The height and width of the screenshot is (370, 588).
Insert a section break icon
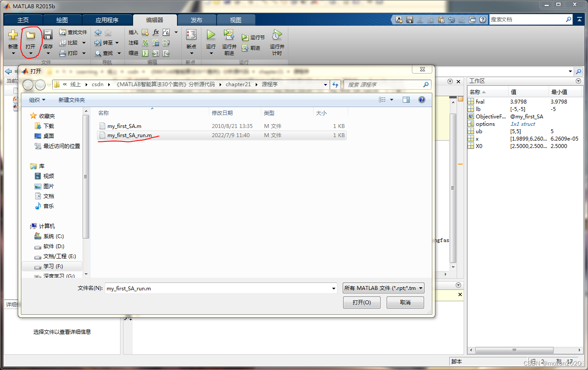(145, 32)
